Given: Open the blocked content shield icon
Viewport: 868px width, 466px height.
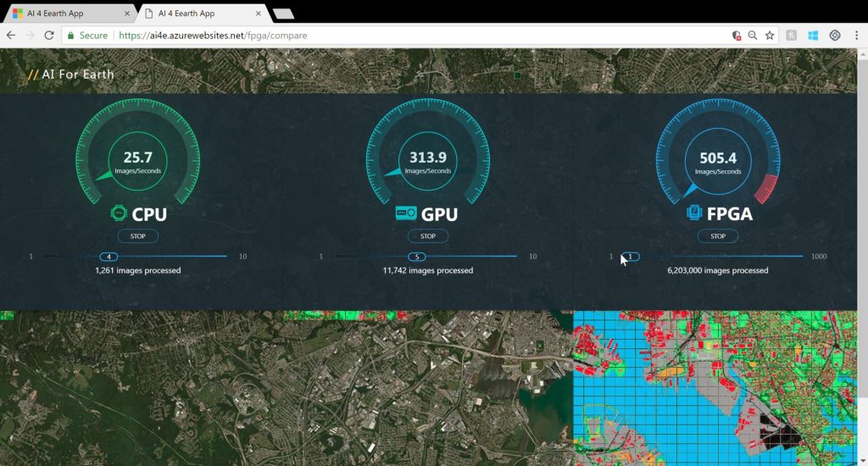Looking at the screenshot, I should pos(737,36).
